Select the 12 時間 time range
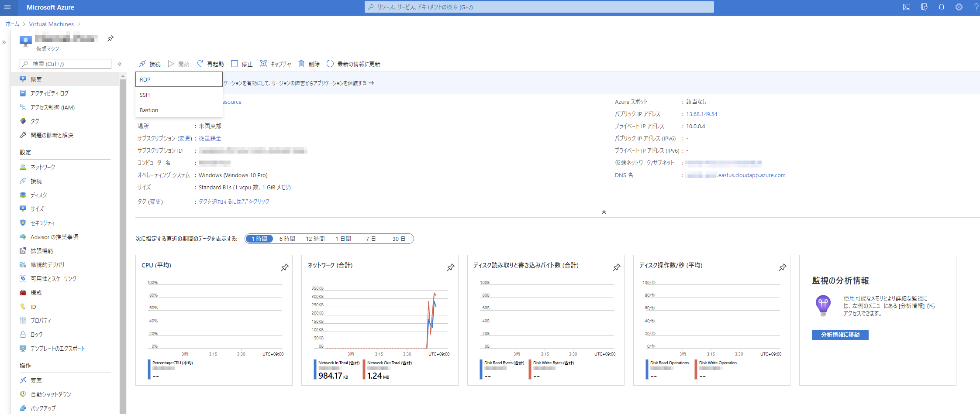Image resolution: width=980 pixels, height=414 pixels. 315,239
